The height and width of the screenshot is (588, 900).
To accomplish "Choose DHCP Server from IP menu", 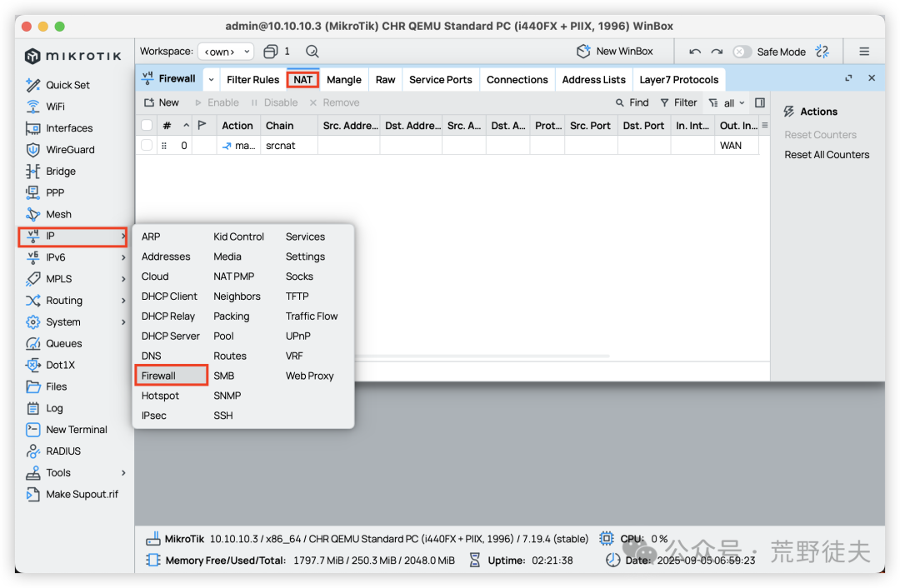I will pos(171,336).
